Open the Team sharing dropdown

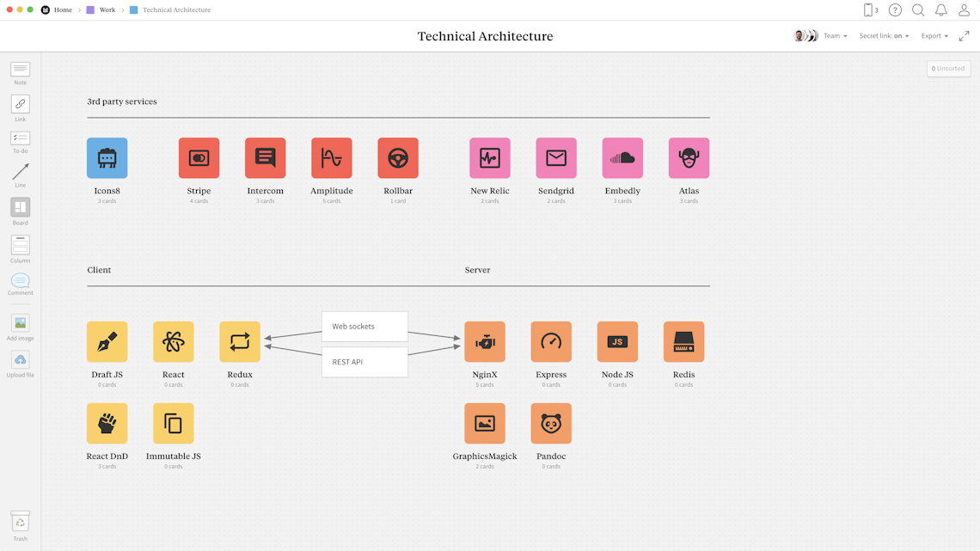coord(836,35)
